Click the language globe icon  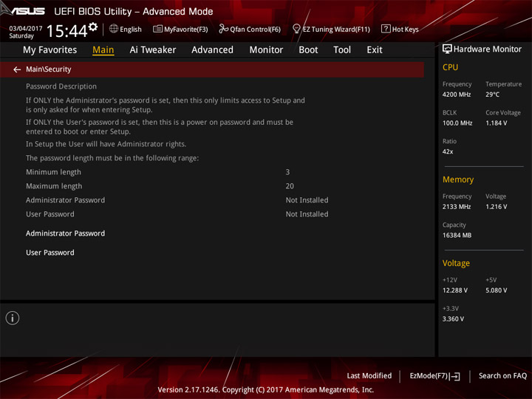point(114,29)
